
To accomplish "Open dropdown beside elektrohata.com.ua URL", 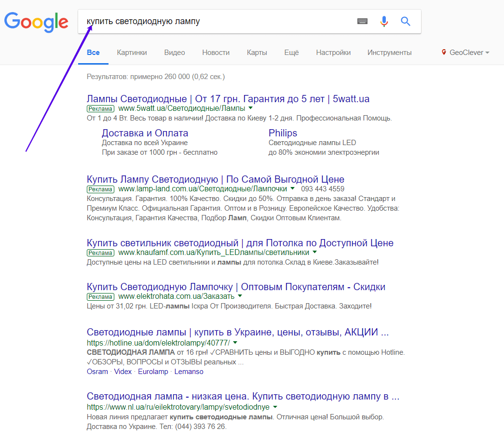I will point(240,296).
